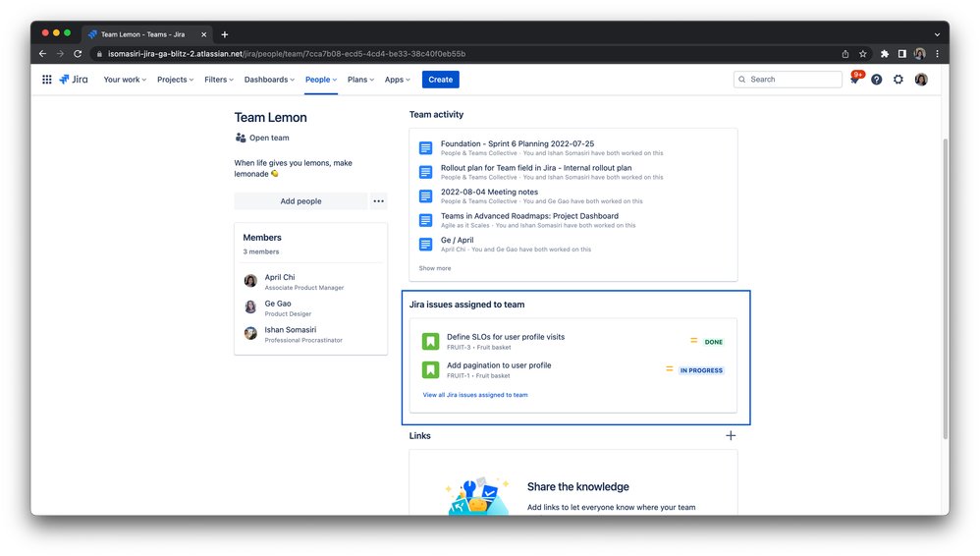
Task: Open the Add pagination to user profile issue
Action: pos(499,365)
